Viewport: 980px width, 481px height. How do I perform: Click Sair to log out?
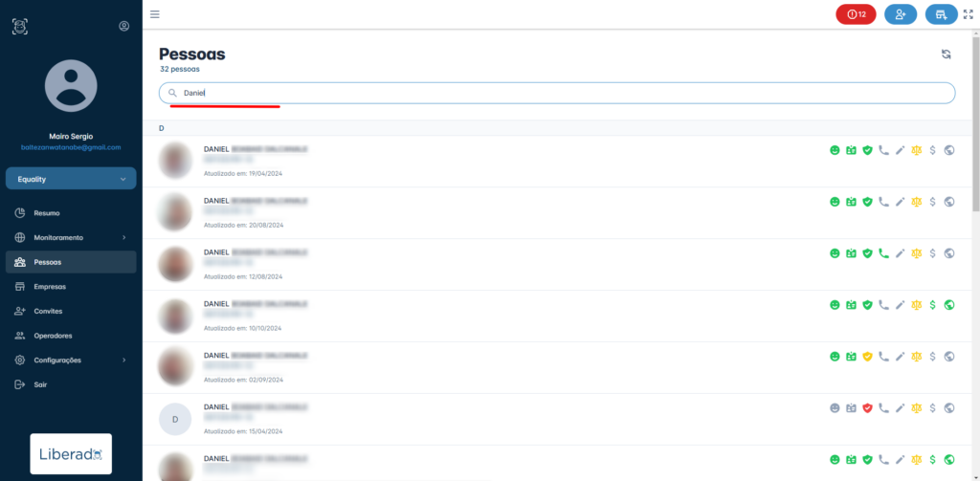[x=71, y=384]
